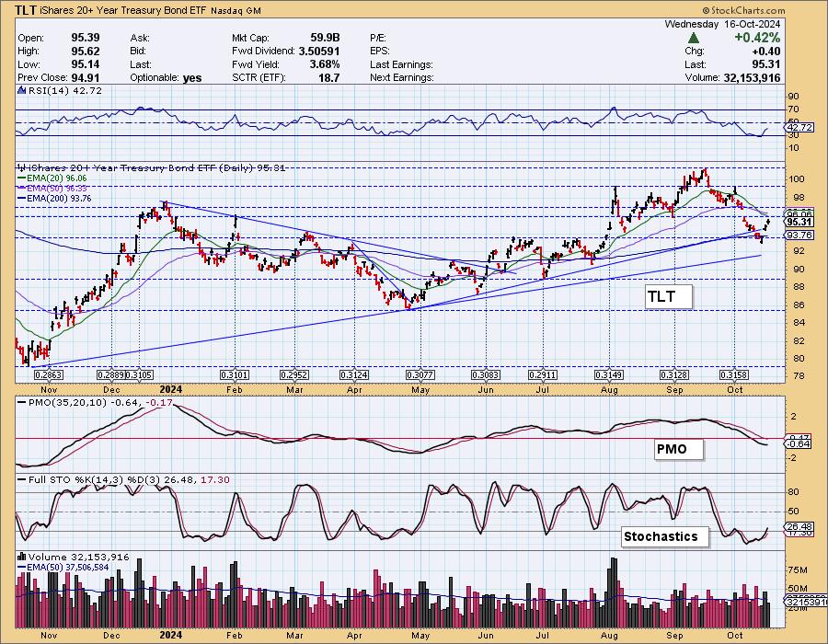Click the Stochastics axis tag 26.48
The height and width of the screenshot is (644, 828).
point(799,526)
